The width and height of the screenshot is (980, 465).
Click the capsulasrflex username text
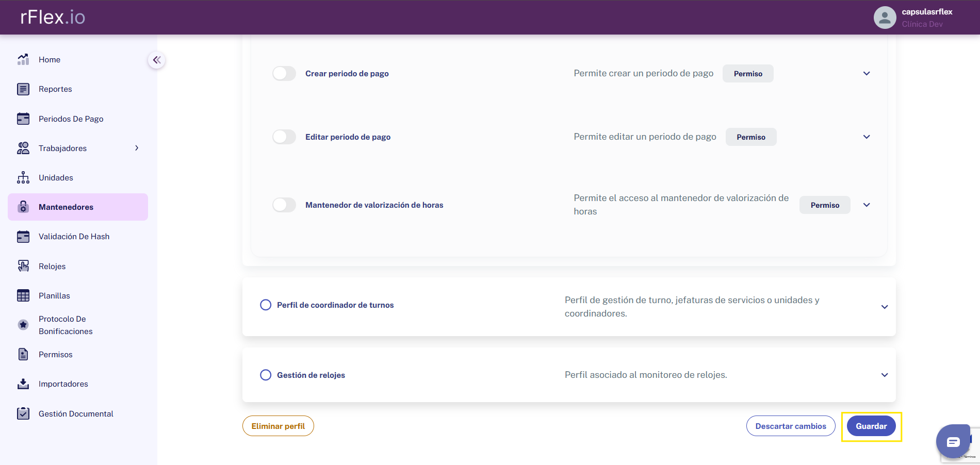(x=927, y=12)
